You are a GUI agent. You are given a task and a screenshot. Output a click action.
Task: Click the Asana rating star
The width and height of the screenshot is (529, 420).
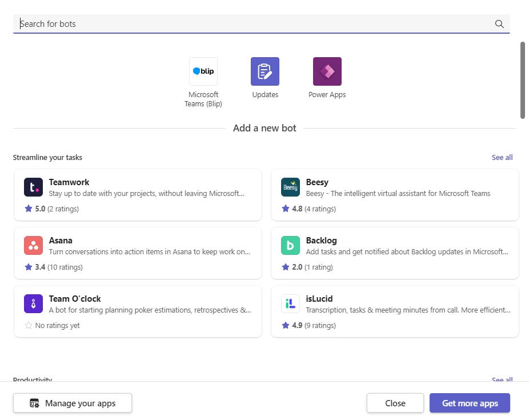click(29, 267)
